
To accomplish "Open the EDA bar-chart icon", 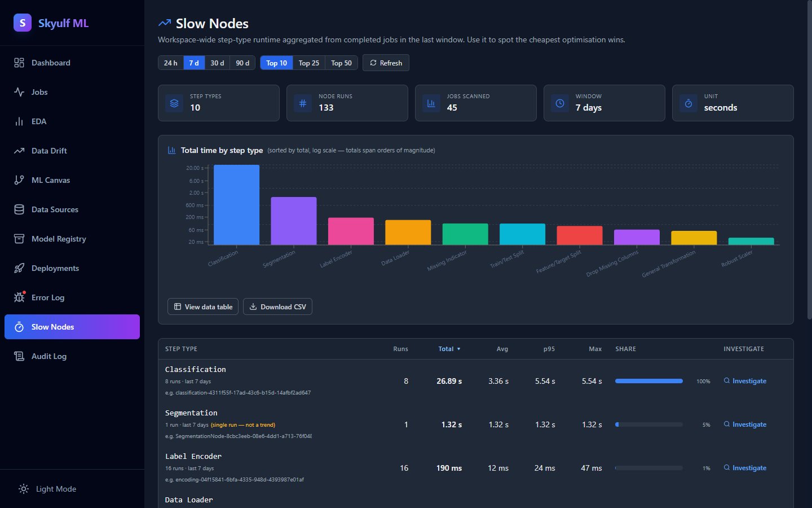I will (x=19, y=121).
